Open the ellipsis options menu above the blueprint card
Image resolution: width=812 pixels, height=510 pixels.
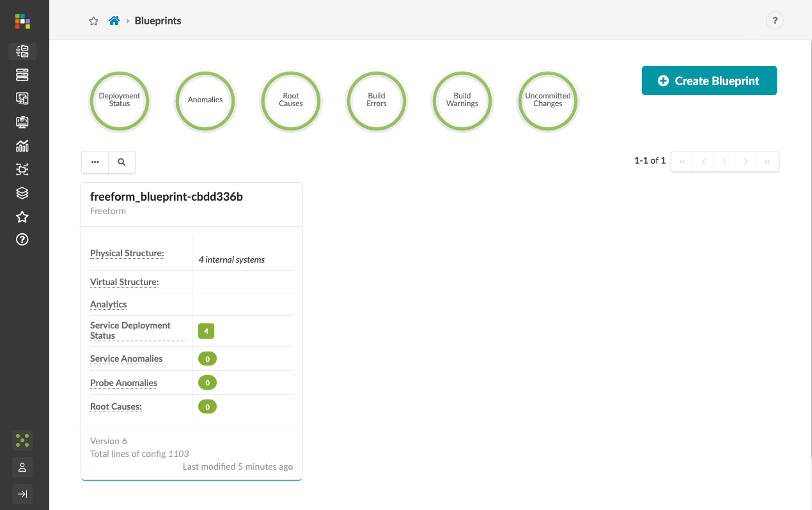click(x=95, y=162)
